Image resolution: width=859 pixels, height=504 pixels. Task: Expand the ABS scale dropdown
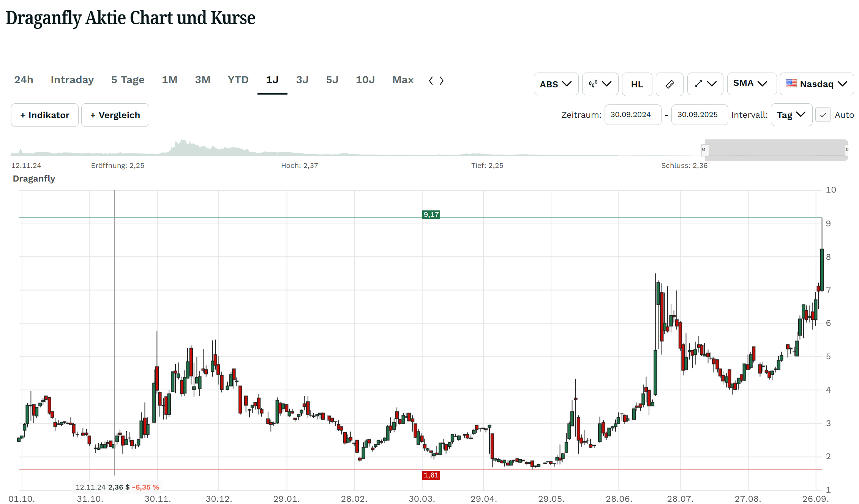click(x=556, y=84)
